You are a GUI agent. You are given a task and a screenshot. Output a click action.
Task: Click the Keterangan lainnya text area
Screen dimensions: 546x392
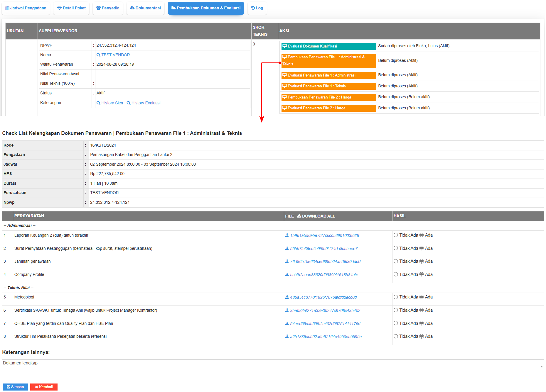click(x=273, y=364)
